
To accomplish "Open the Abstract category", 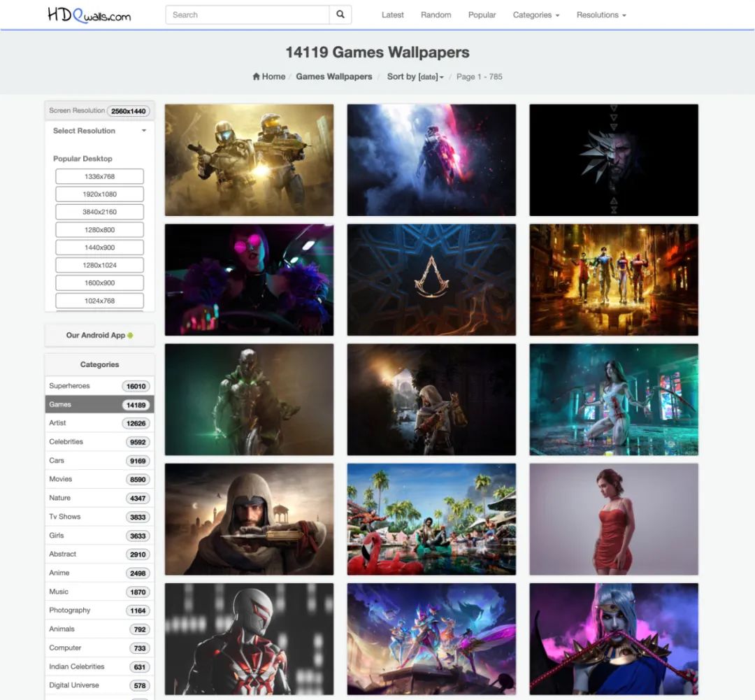I will pyautogui.click(x=100, y=554).
